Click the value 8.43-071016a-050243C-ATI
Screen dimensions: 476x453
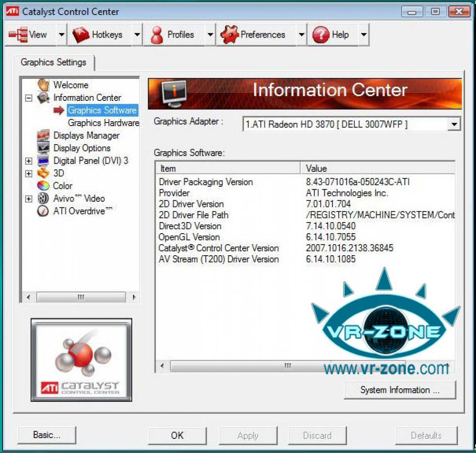(358, 182)
